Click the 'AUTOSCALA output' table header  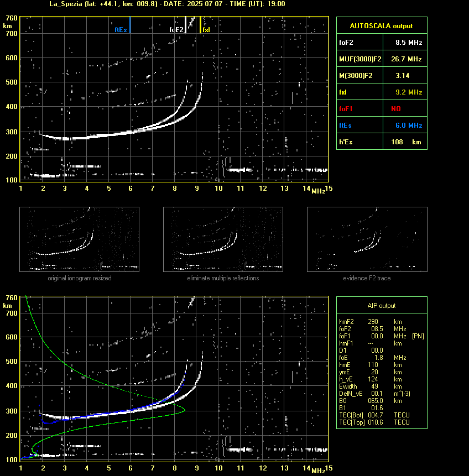point(382,26)
